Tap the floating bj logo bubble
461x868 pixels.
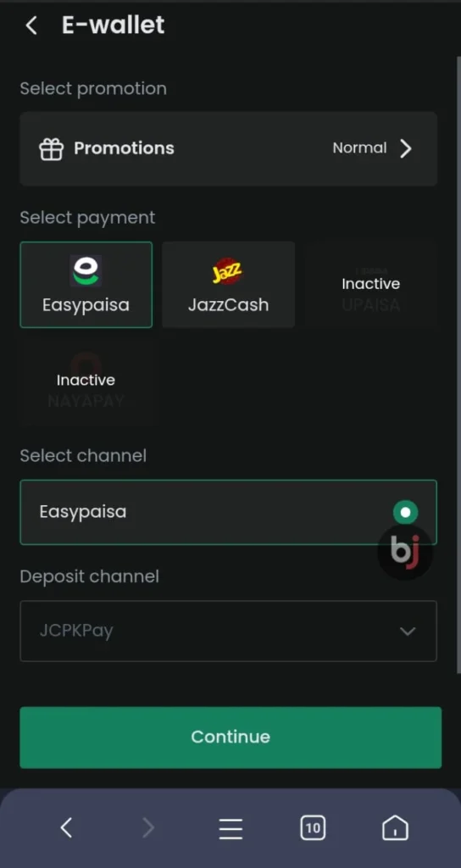pos(405,552)
